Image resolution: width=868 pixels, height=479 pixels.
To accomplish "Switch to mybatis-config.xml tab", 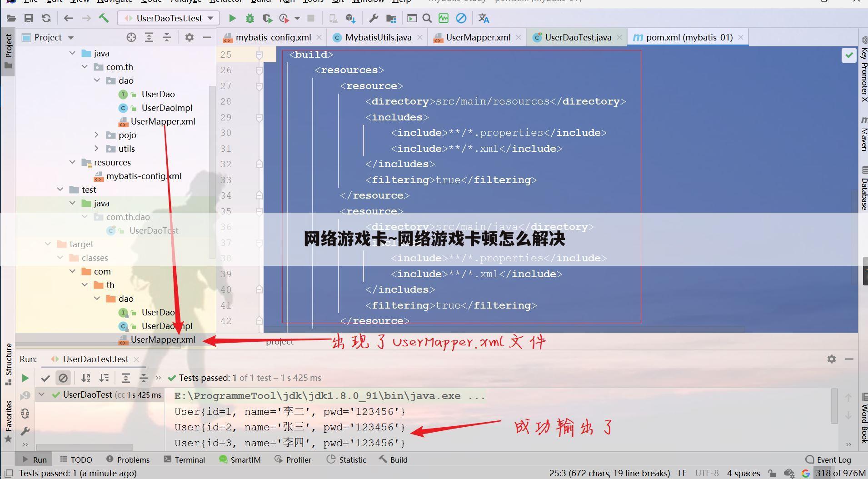I will tap(273, 37).
